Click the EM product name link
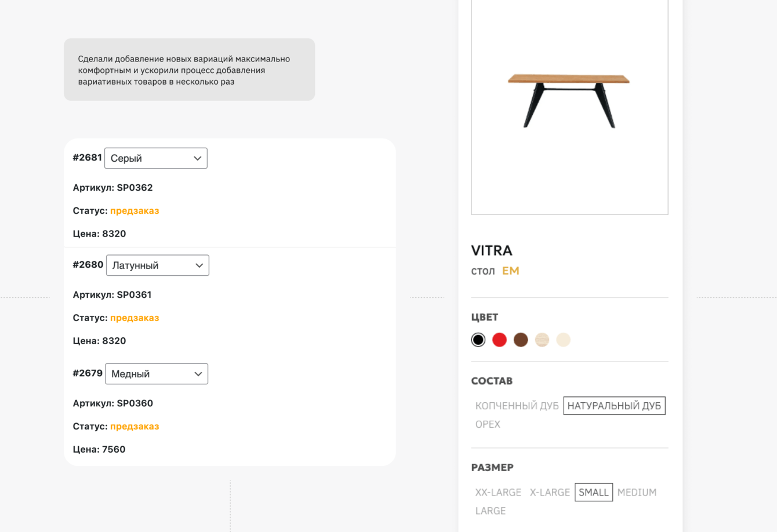This screenshot has height=532, width=777. (x=511, y=271)
